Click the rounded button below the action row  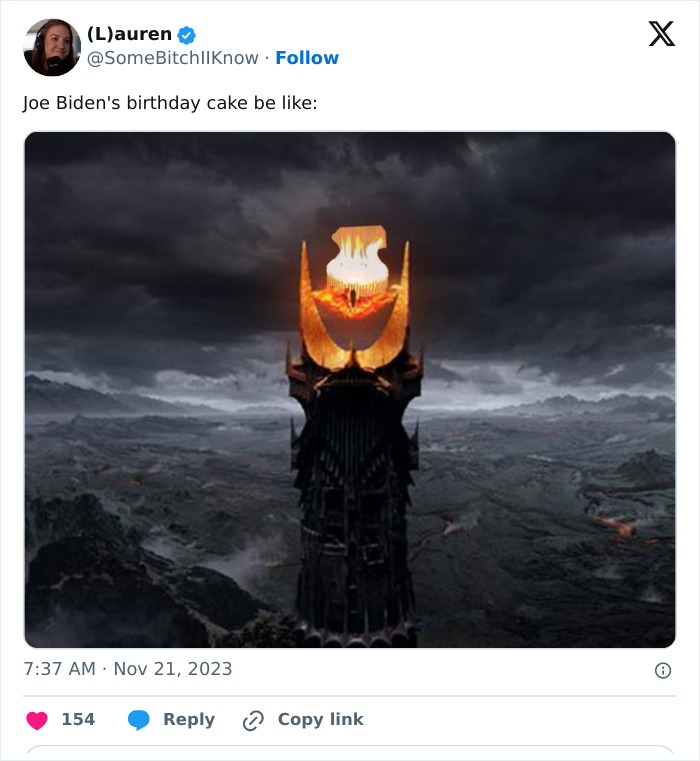tap(350, 752)
